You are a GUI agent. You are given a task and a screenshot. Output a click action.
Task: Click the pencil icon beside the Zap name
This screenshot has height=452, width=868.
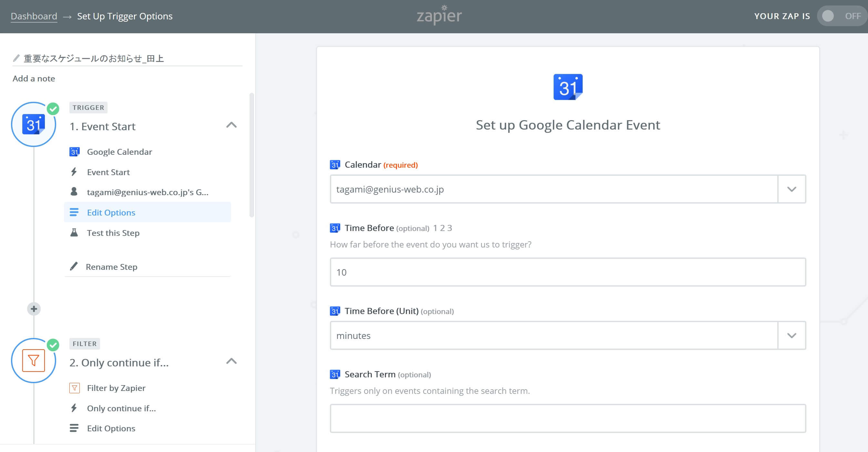tap(16, 58)
